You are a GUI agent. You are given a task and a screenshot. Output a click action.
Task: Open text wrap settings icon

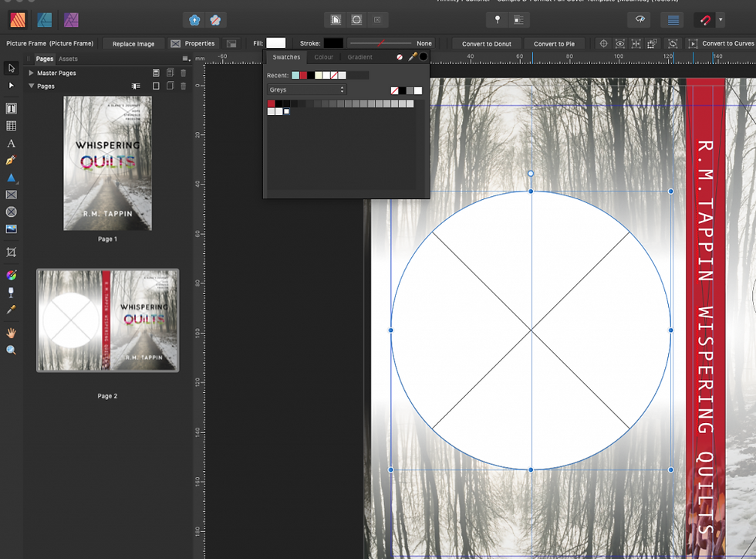click(336, 20)
